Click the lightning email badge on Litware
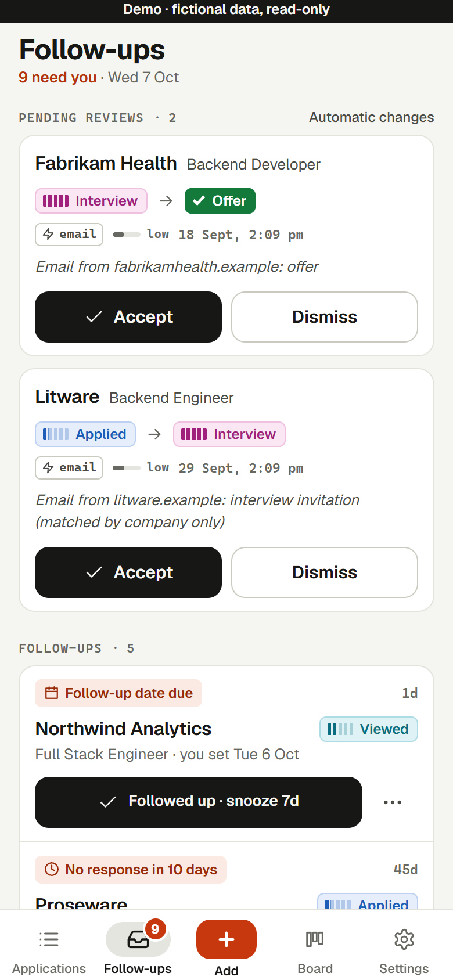Viewport: 453px width, 980px height. pyautogui.click(x=69, y=467)
